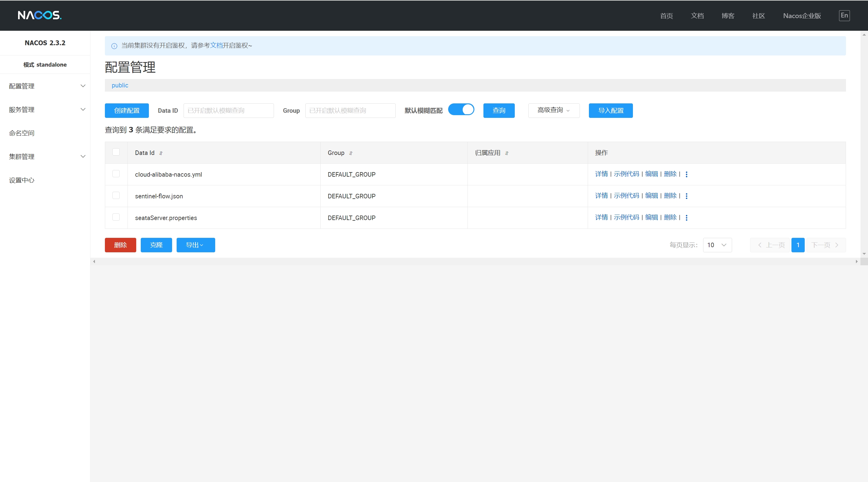The height and width of the screenshot is (482, 868).
Task: Switch language via En icon
Action: click(x=844, y=15)
